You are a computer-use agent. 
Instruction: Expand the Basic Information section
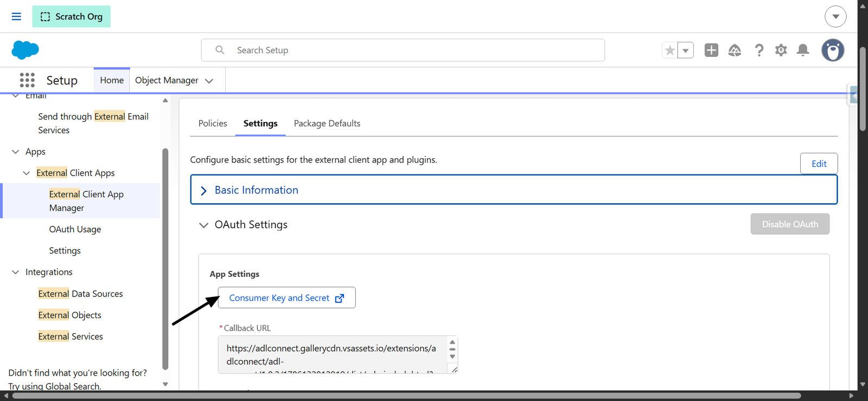tap(514, 190)
